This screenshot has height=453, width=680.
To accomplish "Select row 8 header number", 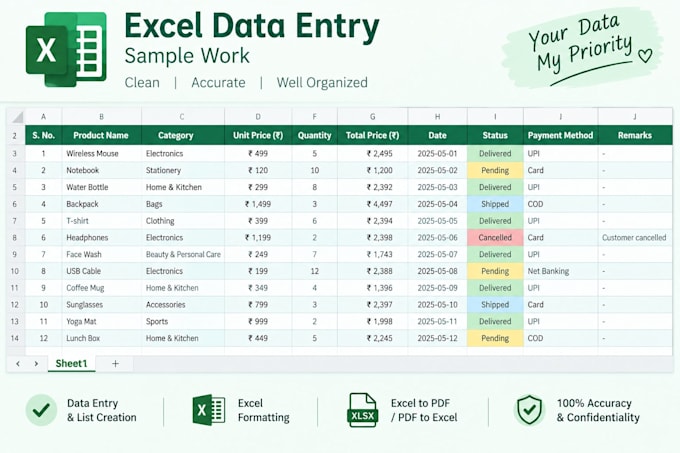I will [x=15, y=238].
